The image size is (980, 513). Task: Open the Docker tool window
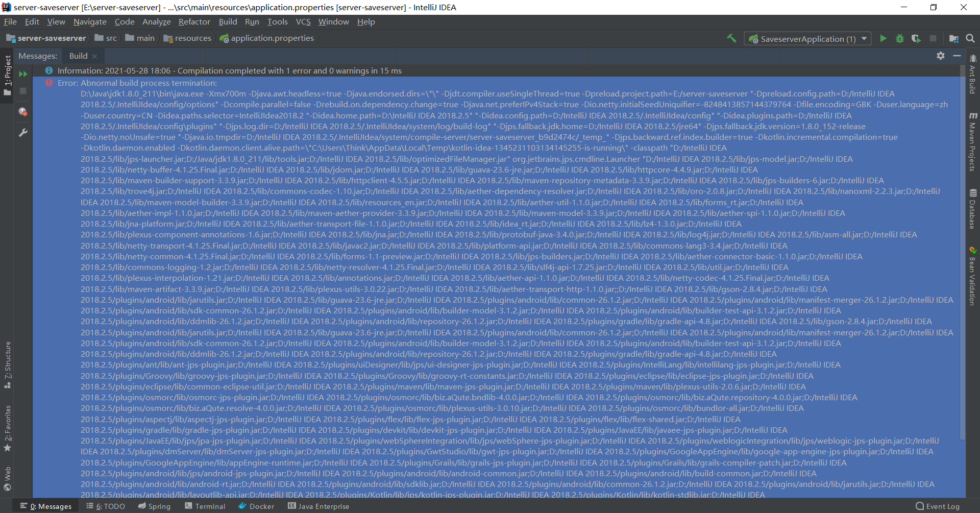point(256,506)
